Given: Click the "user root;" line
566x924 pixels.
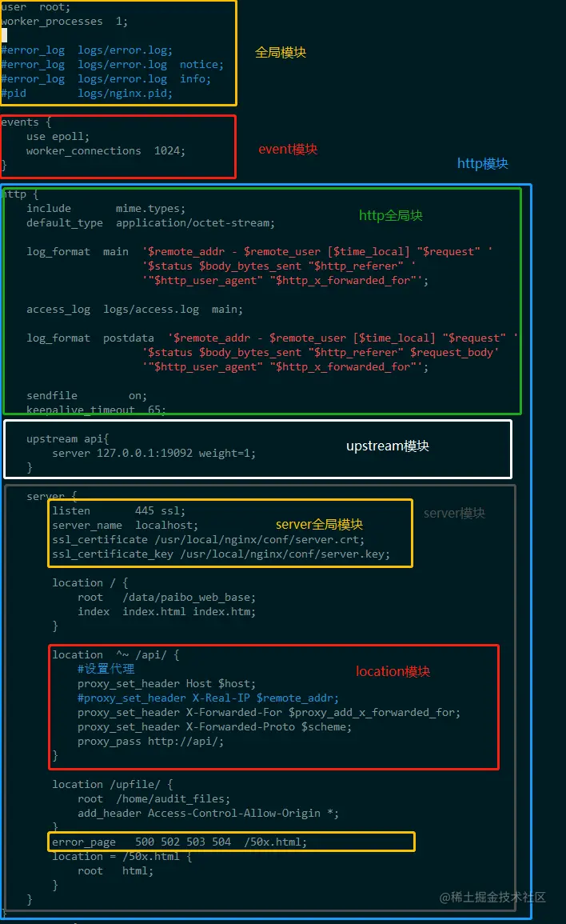Looking at the screenshot, I should [x=35, y=7].
